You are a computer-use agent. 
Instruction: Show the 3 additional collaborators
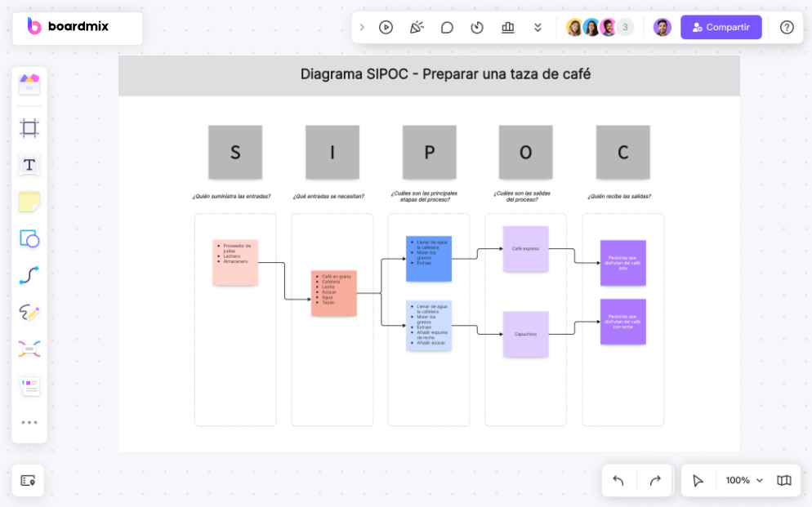pos(625,28)
